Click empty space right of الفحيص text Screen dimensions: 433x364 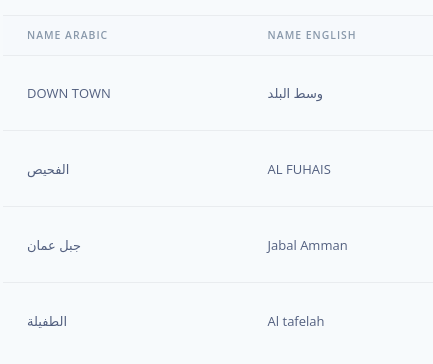click(163, 170)
